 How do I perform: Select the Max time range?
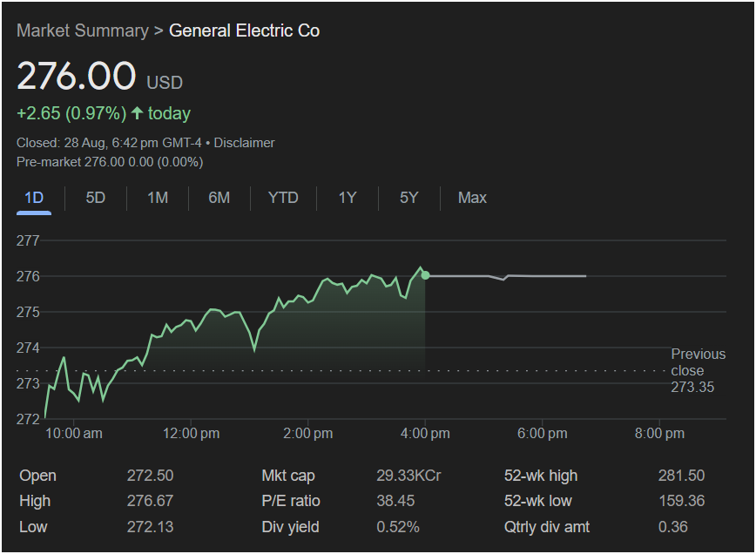[472, 198]
